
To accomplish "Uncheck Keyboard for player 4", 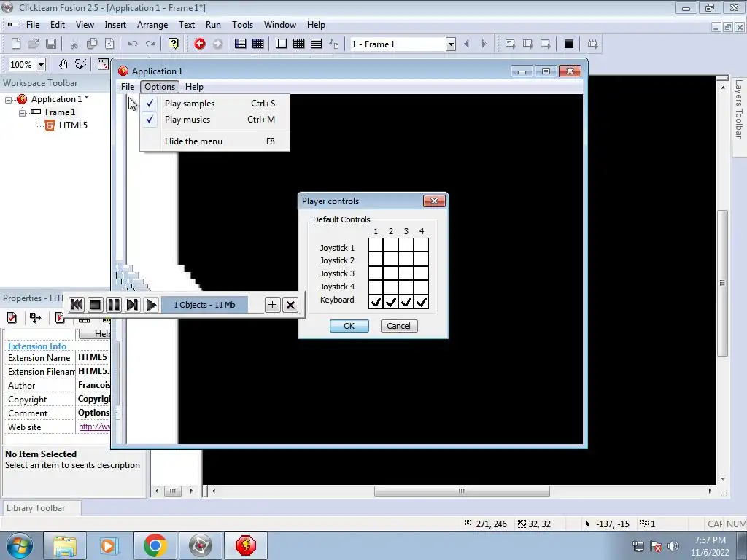I will [x=421, y=301].
